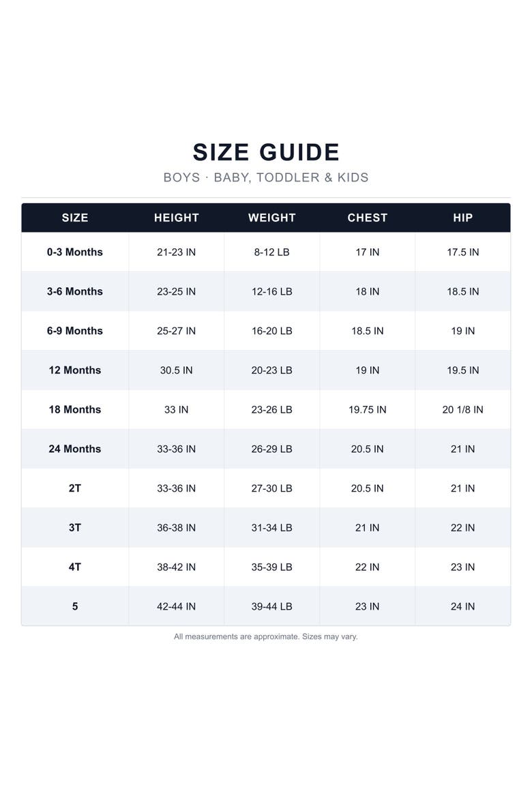Click the CHEST column header
532x798 pixels.
pyautogui.click(x=367, y=218)
